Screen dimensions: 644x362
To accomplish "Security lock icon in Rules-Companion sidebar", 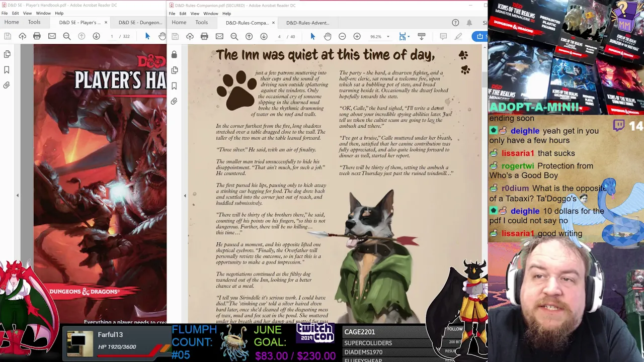I will point(174,54).
